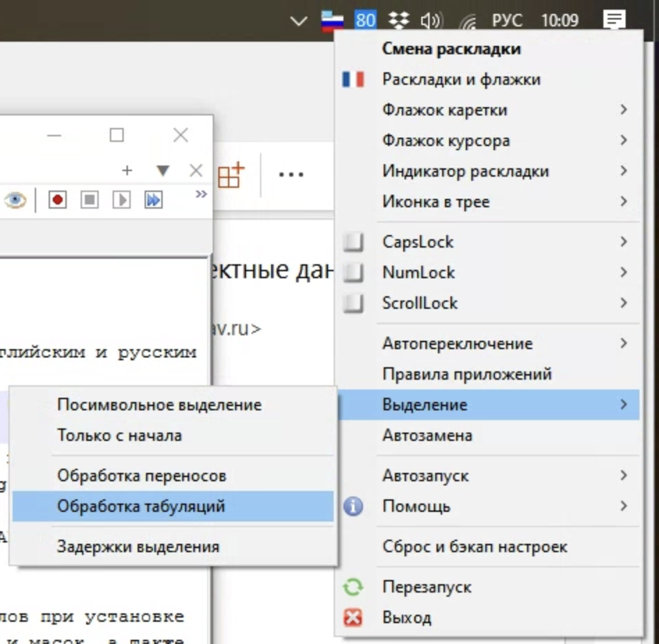
Task: Stop recording with the square button
Action: [x=90, y=200]
